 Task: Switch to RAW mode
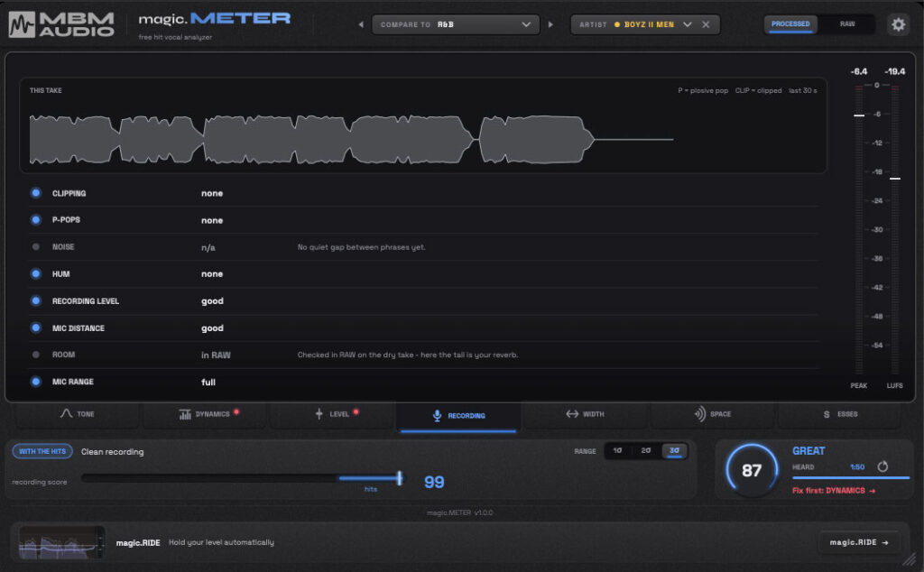(x=846, y=24)
